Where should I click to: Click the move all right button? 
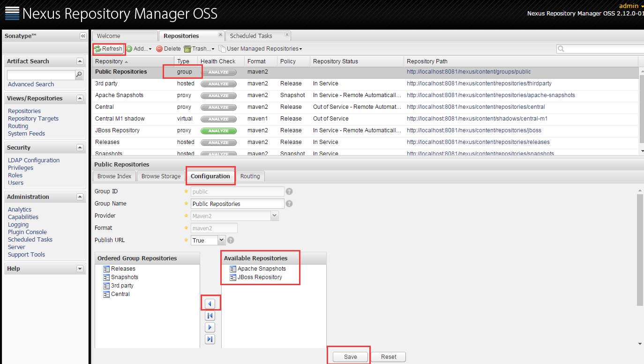(210, 339)
